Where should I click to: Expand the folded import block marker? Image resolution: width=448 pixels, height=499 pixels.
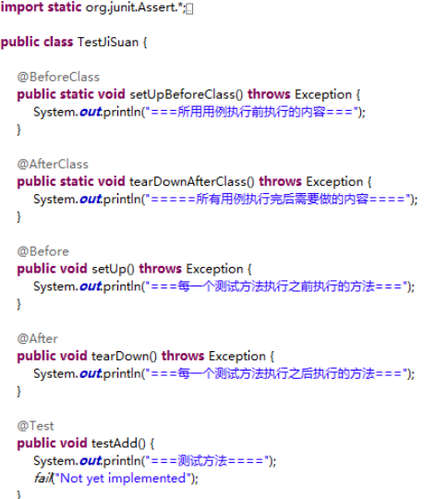point(189,9)
